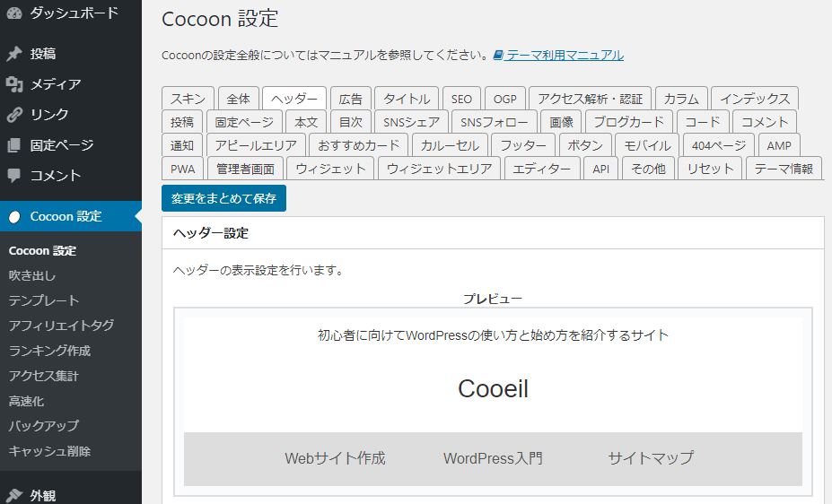832x504 pixels.
Task: Open the 通知 tab
Action: (182, 145)
